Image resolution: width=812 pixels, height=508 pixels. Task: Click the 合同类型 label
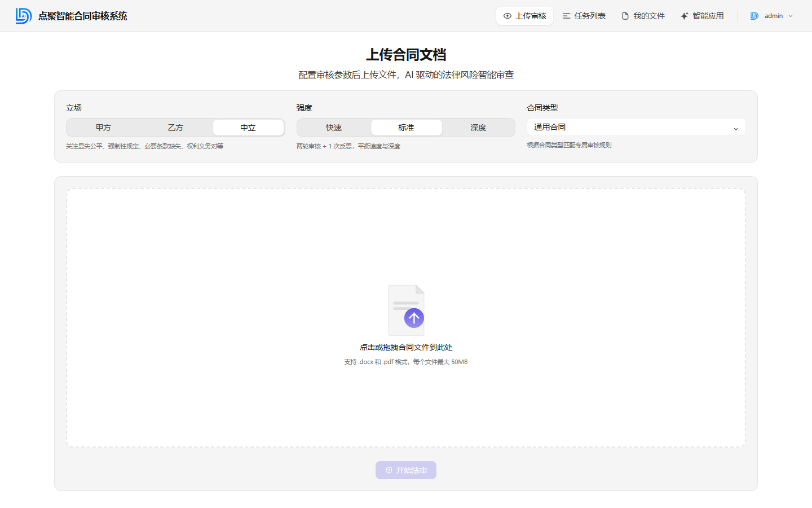[x=542, y=108]
